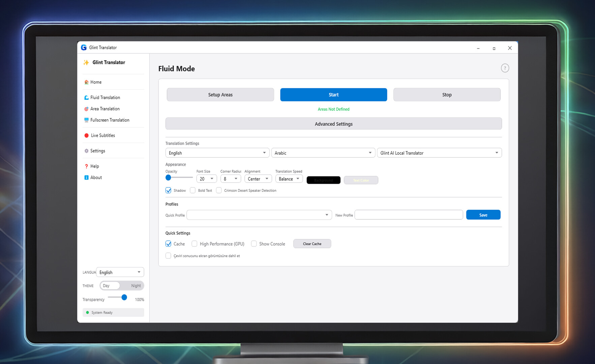Click the red question mark Help icon
This screenshot has height=364, width=595.
coord(86,166)
